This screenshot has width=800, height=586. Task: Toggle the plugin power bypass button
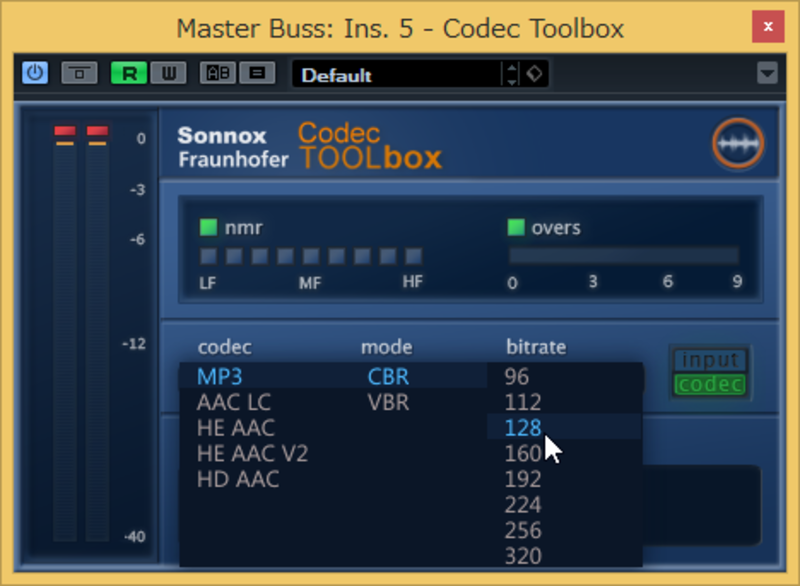pyautogui.click(x=35, y=73)
